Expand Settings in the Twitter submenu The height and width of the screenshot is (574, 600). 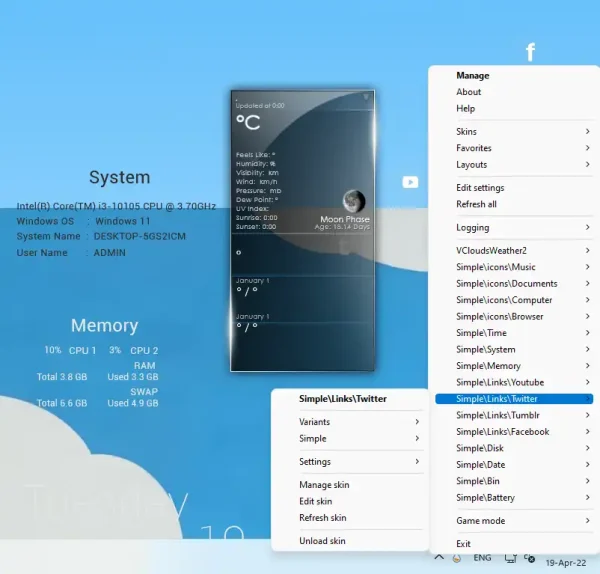click(350, 462)
